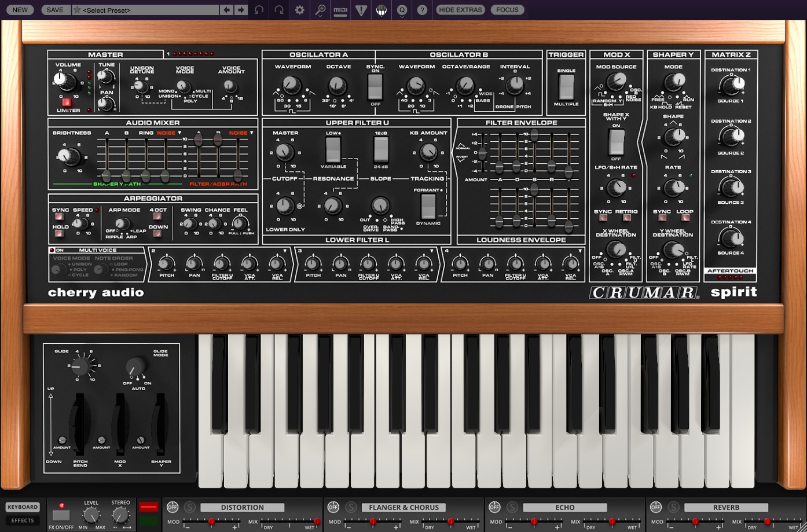Image resolution: width=807 pixels, height=532 pixels.
Task: Enable the Arpeggiator Hold button
Action: click(x=59, y=233)
